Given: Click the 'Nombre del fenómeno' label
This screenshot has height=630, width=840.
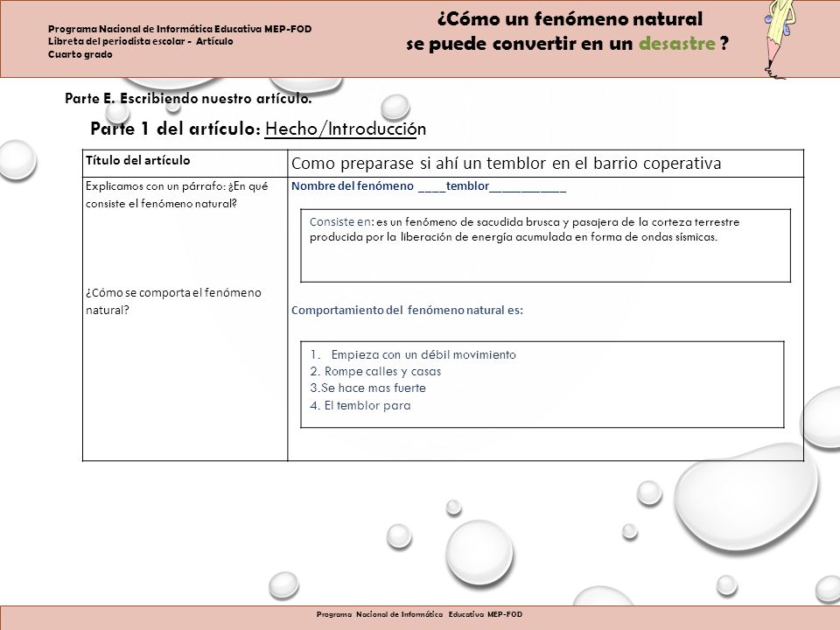Looking at the screenshot, I should [x=353, y=185].
